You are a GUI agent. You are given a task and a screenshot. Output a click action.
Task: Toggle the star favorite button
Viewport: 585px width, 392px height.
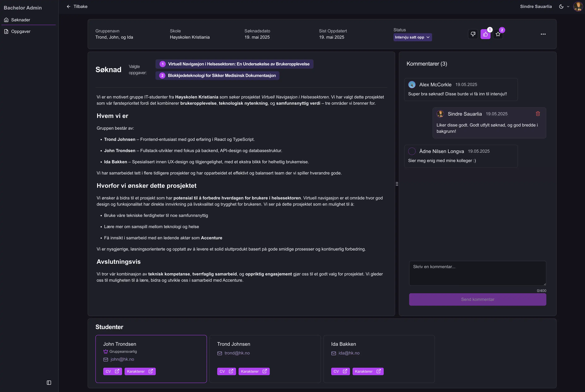coord(498,34)
